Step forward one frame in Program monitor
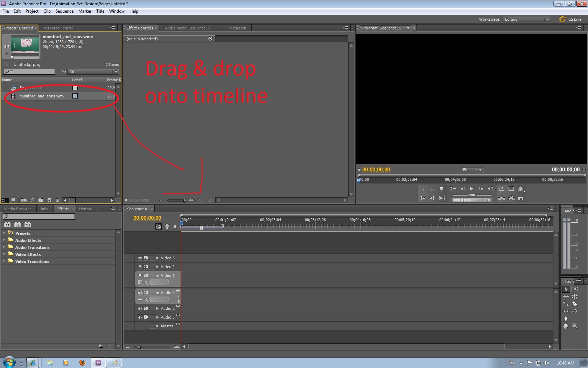 pyautogui.click(x=481, y=189)
